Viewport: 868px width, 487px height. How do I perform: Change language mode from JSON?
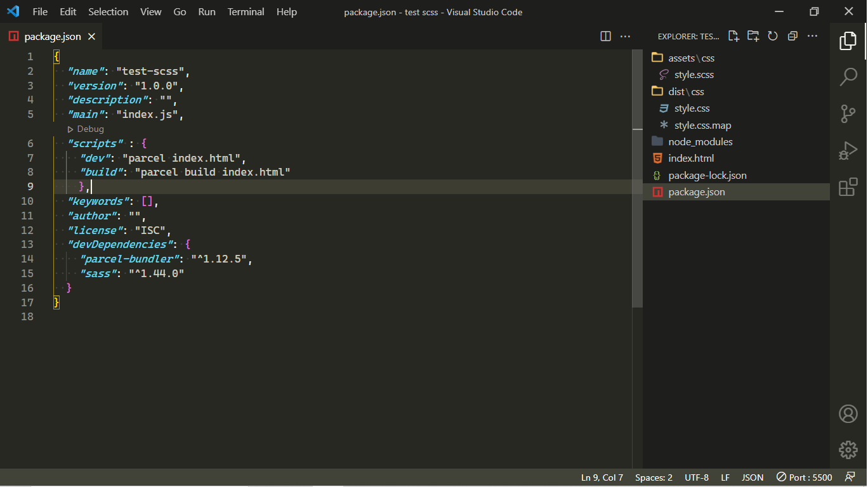pyautogui.click(x=753, y=477)
